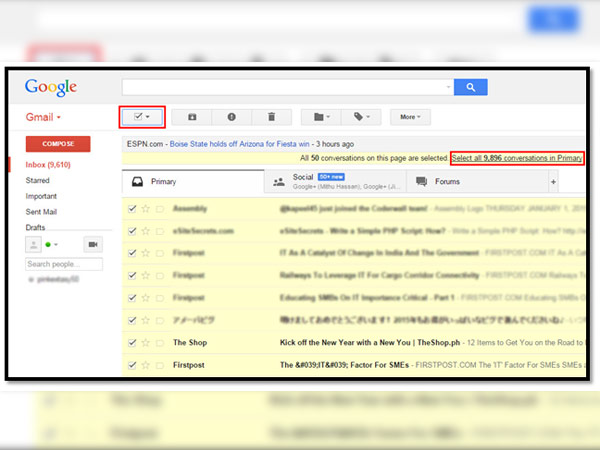
Task: Star the Japanese-subject email
Action: click(x=145, y=320)
